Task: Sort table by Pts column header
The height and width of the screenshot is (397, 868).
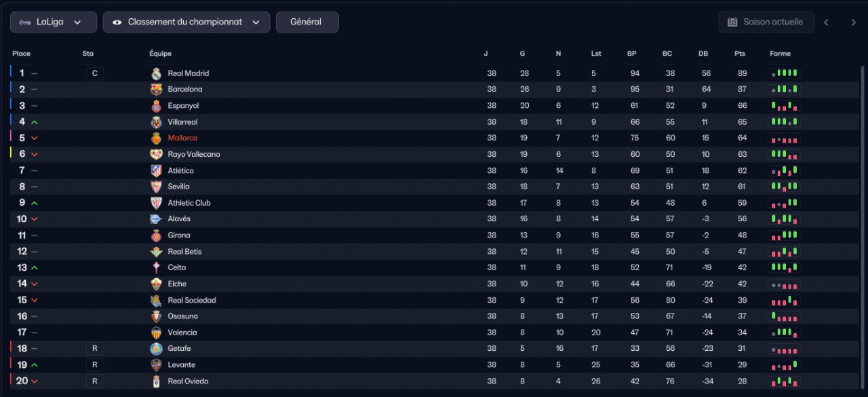Action: coord(739,54)
